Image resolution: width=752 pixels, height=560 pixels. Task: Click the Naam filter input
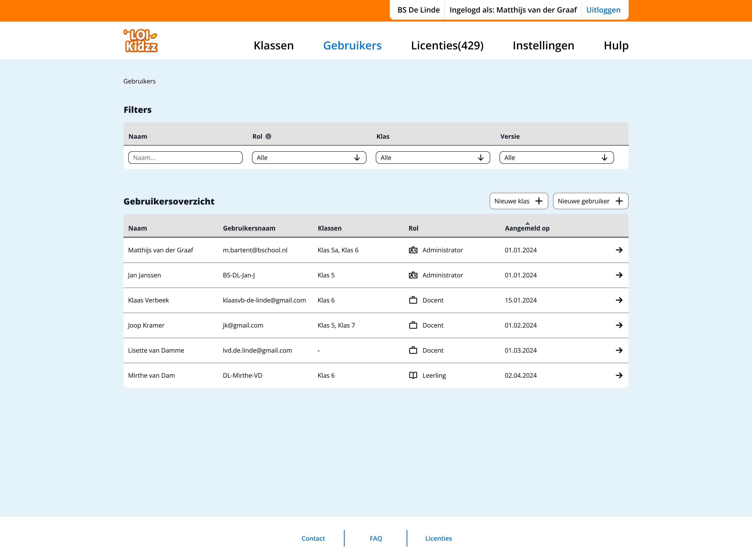coord(185,157)
